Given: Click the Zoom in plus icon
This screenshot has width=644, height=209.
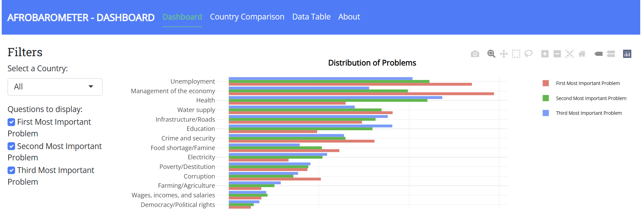Looking at the screenshot, I should (x=545, y=54).
